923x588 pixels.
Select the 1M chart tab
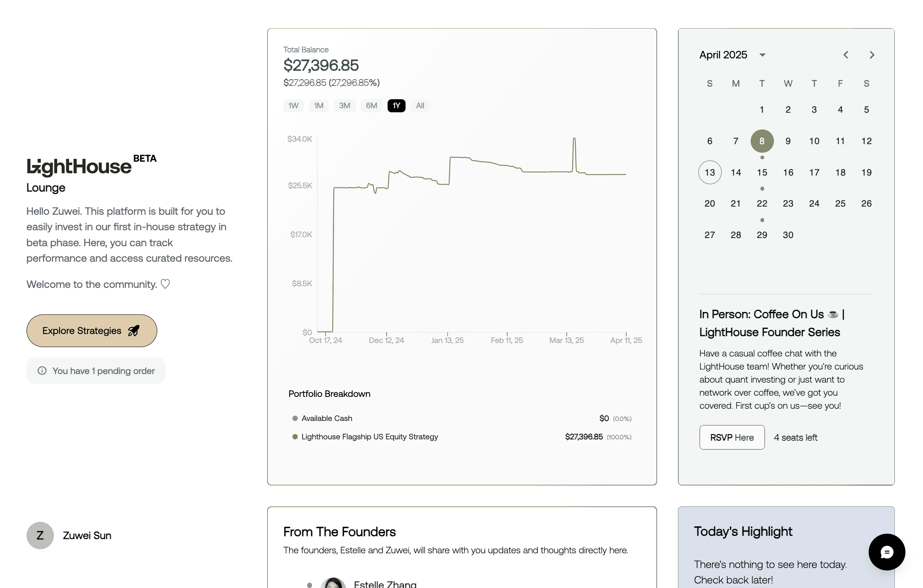click(x=319, y=106)
